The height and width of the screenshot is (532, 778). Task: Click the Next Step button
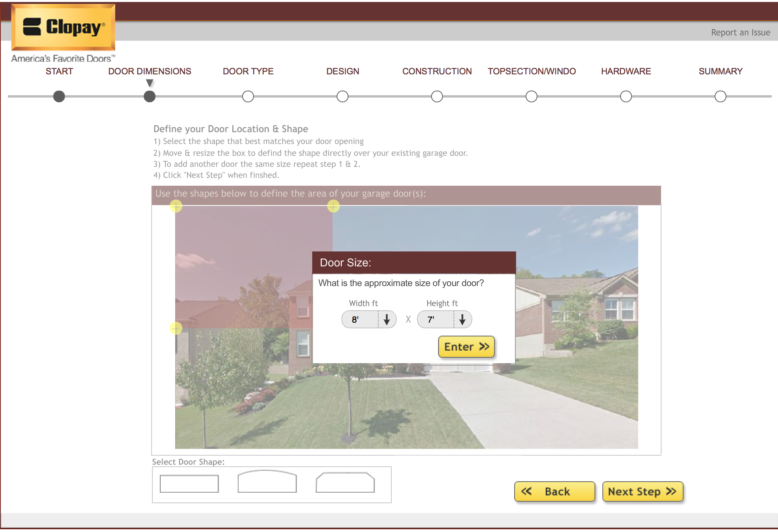coord(643,491)
